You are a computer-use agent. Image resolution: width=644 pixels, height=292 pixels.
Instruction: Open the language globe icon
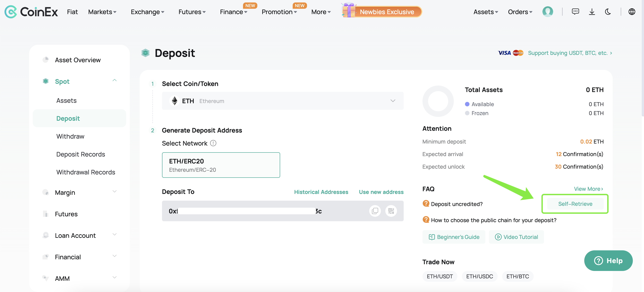631,11
